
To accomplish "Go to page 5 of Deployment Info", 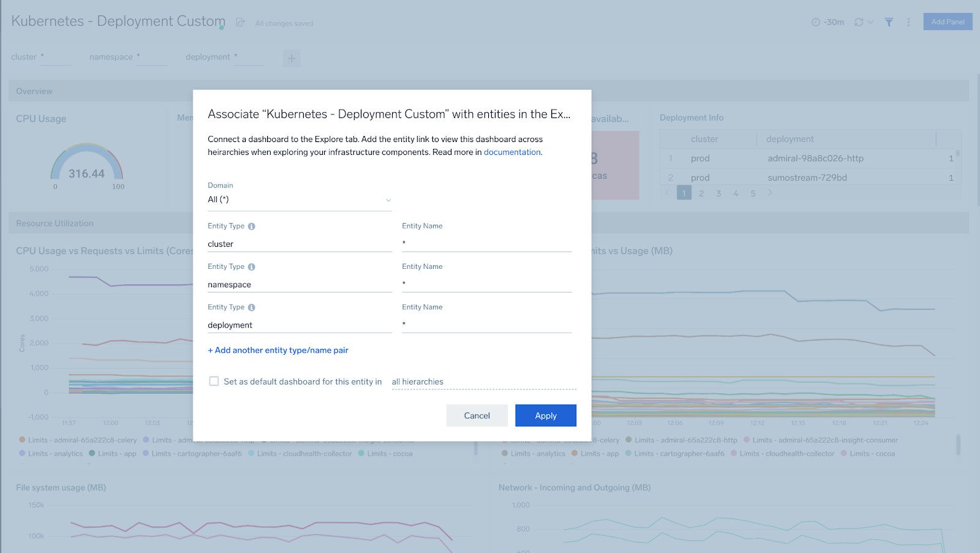I will point(753,194).
